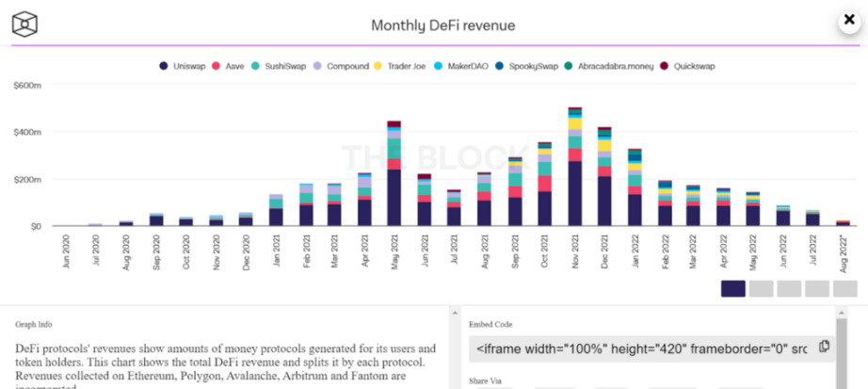Toggle SushiSwap series in legend
This screenshot has height=389, width=868.
pos(278,67)
